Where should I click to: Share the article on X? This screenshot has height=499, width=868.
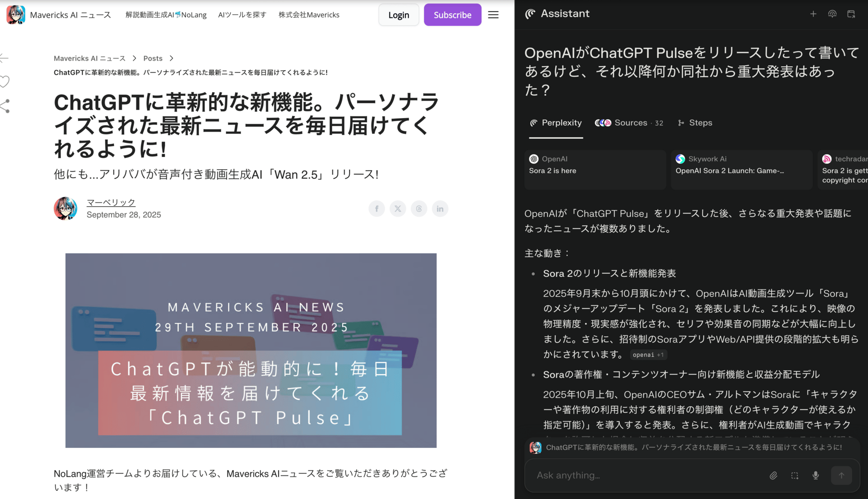(398, 209)
